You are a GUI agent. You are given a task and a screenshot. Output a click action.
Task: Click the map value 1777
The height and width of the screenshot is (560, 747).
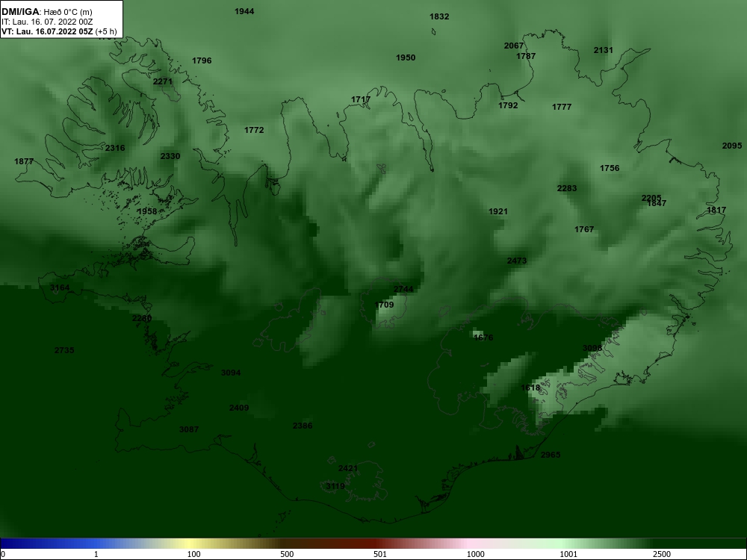(x=562, y=107)
